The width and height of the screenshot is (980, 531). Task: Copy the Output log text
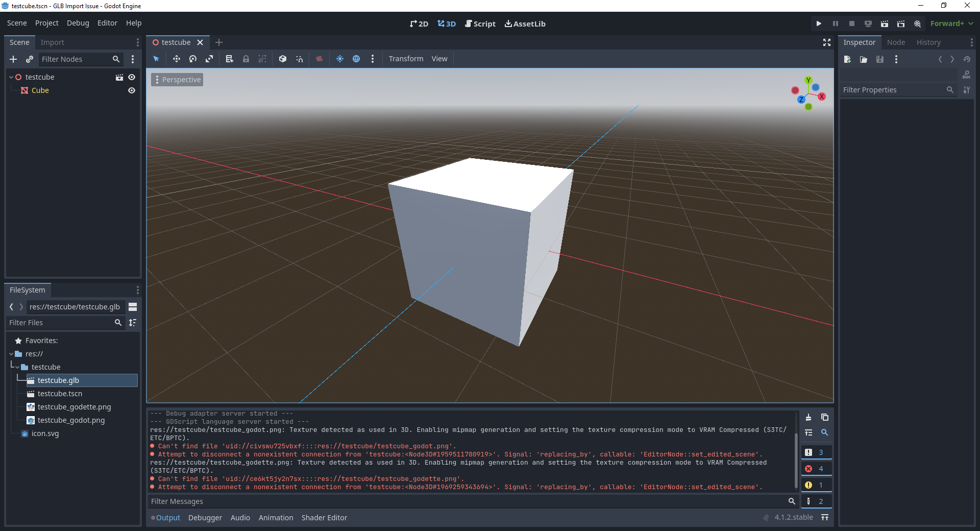point(825,417)
